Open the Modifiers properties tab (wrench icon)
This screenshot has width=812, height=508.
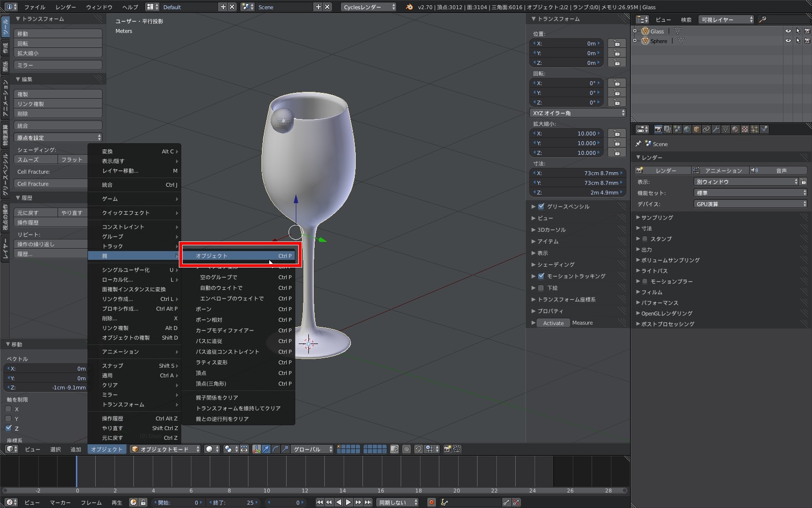tap(716, 129)
